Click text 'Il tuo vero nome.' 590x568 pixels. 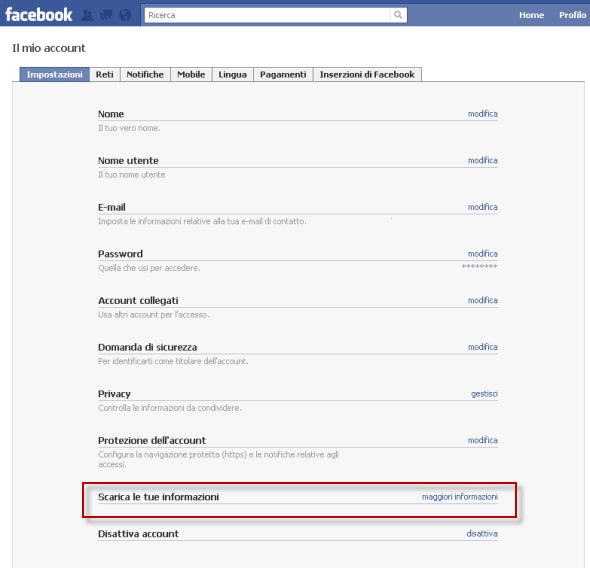coord(129,128)
